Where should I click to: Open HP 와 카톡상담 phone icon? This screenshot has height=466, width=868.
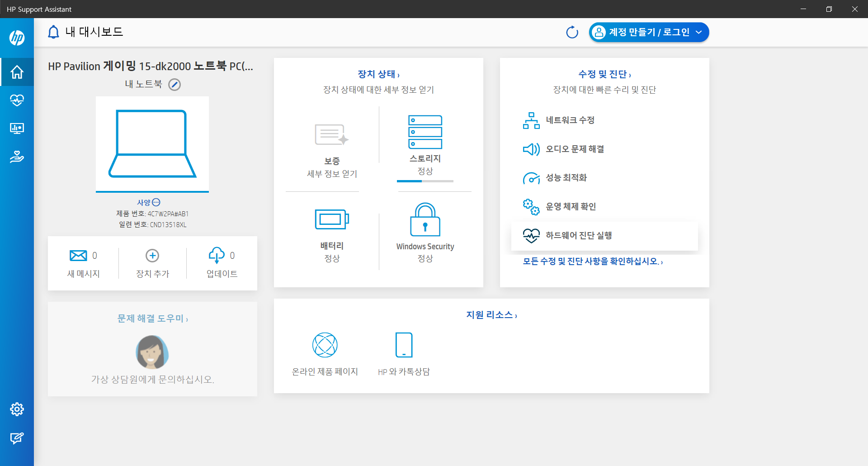point(404,345)
